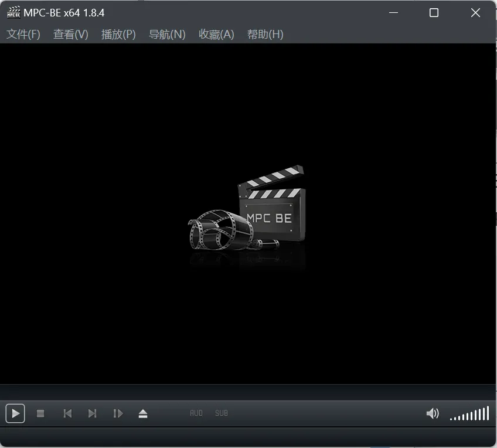This screenshot has height=448, width=497.
Task: Skip to the previous file
Action: 67,413
